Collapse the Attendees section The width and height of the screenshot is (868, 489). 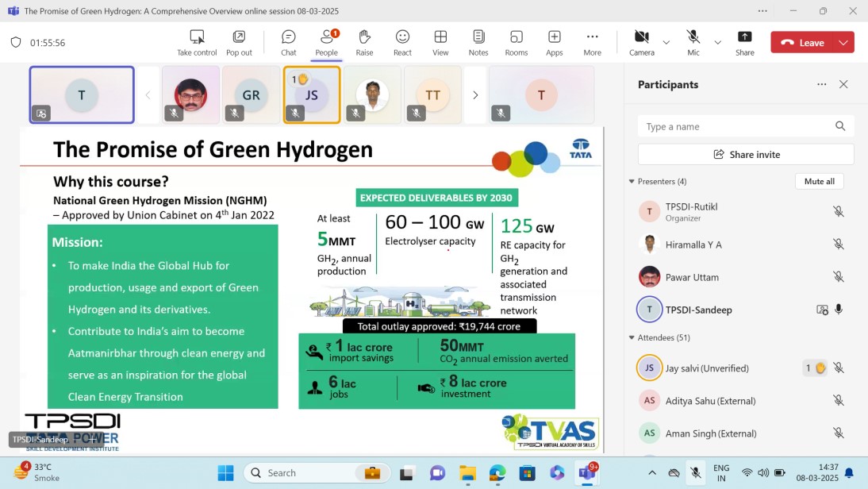pos(632,338)
